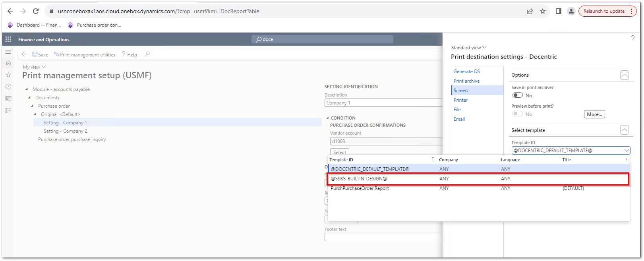644x261 pixels.
Task: Open the Help menu in action bar
Action: [130, 54]
